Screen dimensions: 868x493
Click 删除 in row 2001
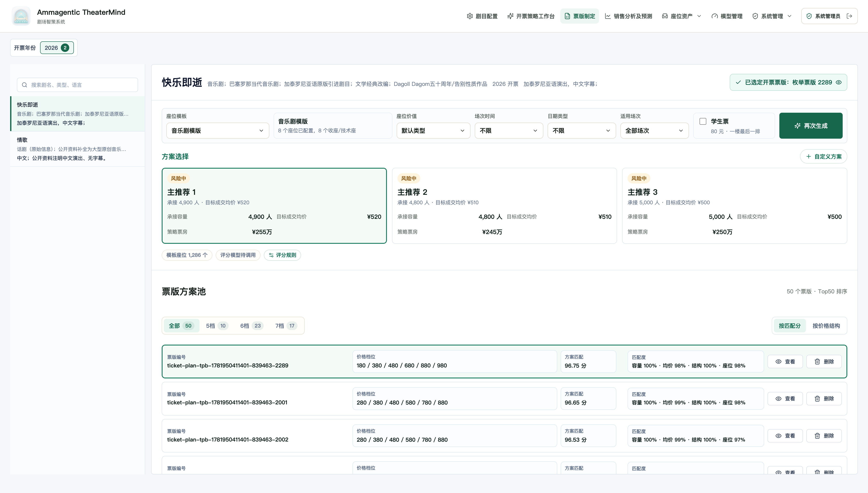(x=824, y=399)
